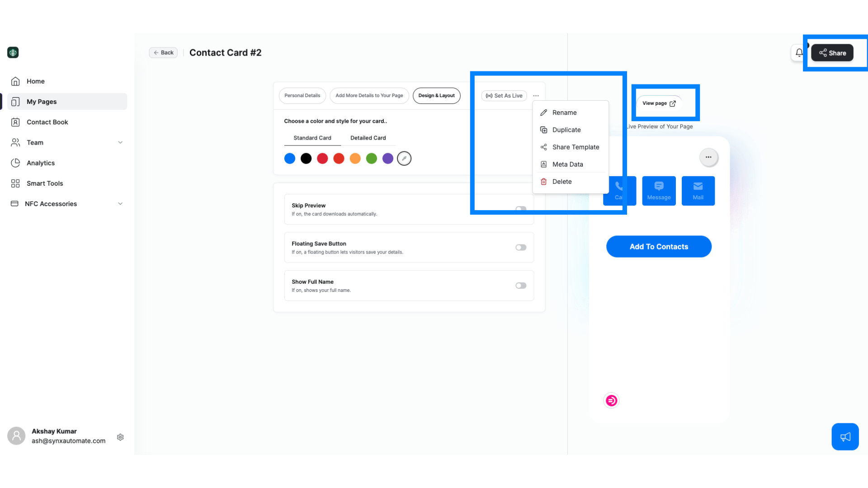Click the Starbucks app logo icon
The height and width of the screenshot is (488, 868).
13,52
